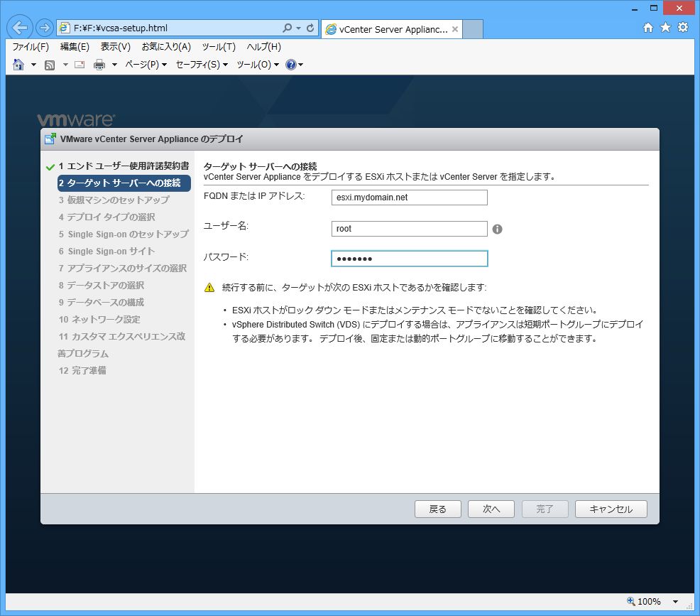Screen dimensions: 700x616
Task: Open the セーフティ(S) dropdown menu
Action: (x=202, y=65)
